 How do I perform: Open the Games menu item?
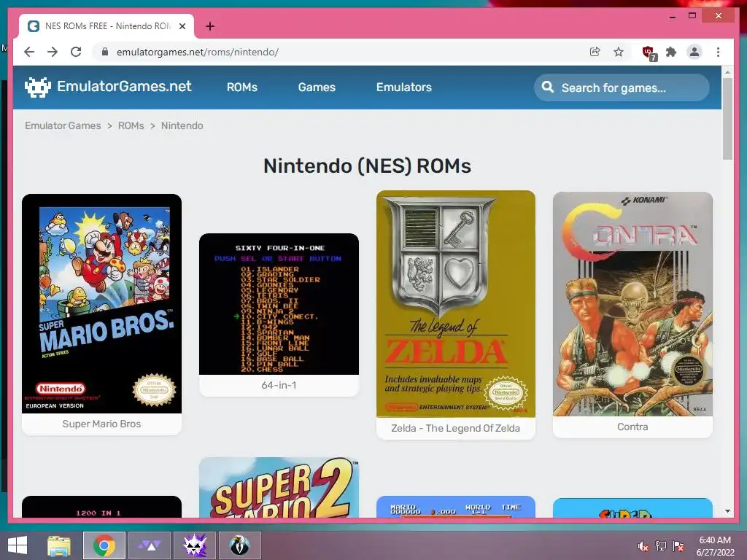pos(317,87)
